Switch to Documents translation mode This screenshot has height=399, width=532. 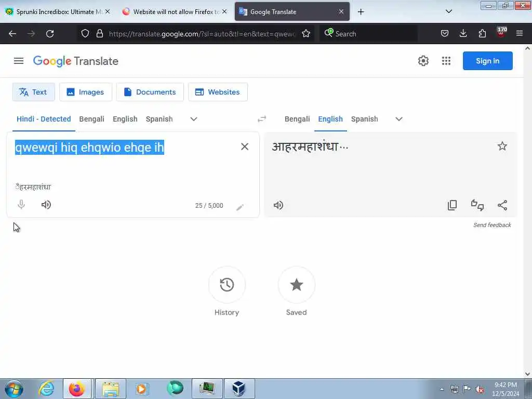coord(150,92)
